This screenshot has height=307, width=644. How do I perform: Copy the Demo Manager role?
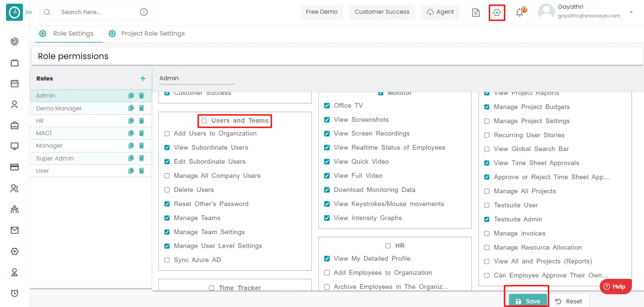tap(131, 108)
